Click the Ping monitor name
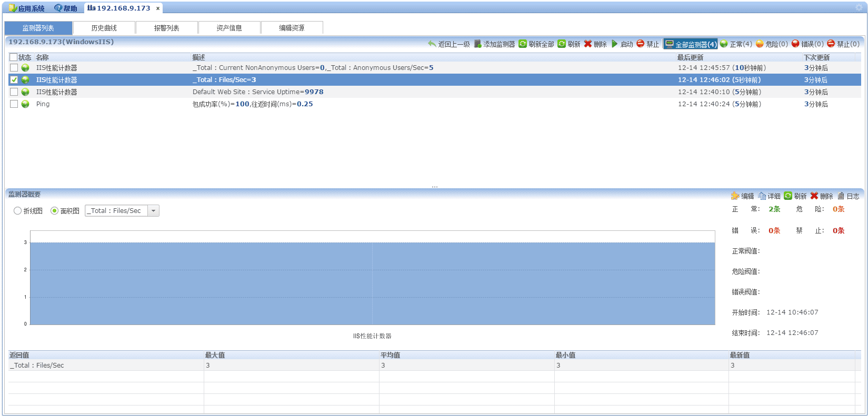This screenshot has height=416, width=868. pos(43,104)
